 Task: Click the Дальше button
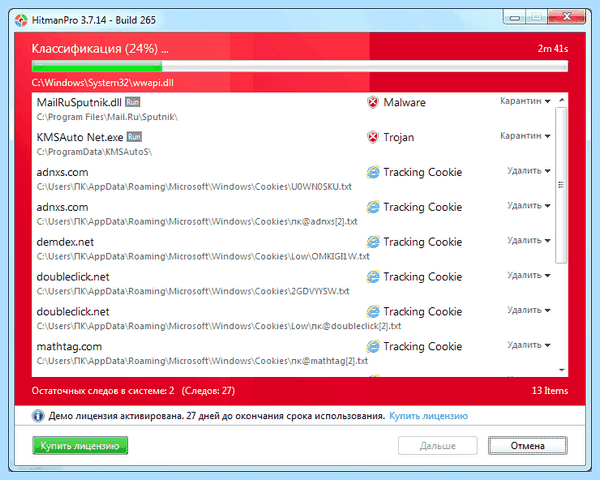[x=438, y=446]
